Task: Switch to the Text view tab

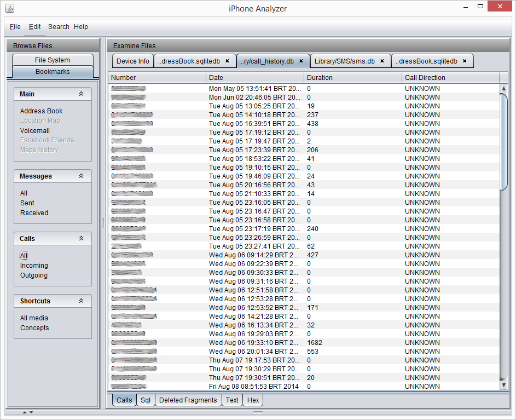Action: tap(232, 400)
